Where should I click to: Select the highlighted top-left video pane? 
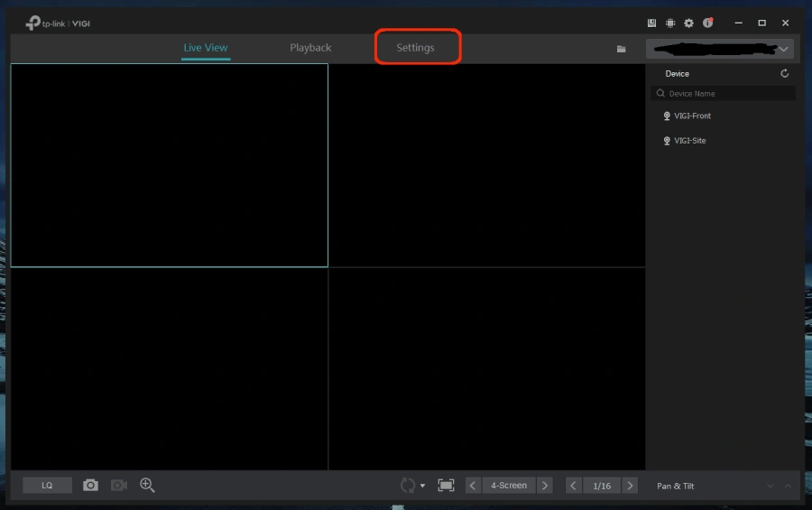point(170,165)
